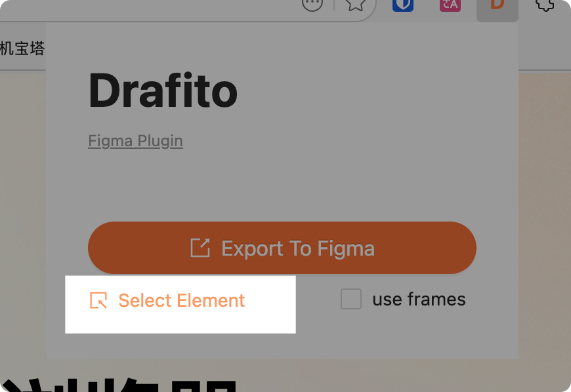The width and height of the screenshot is (571, 392).
Task: Click the Drafito heading in popup
Action: [x=163, y=91]
